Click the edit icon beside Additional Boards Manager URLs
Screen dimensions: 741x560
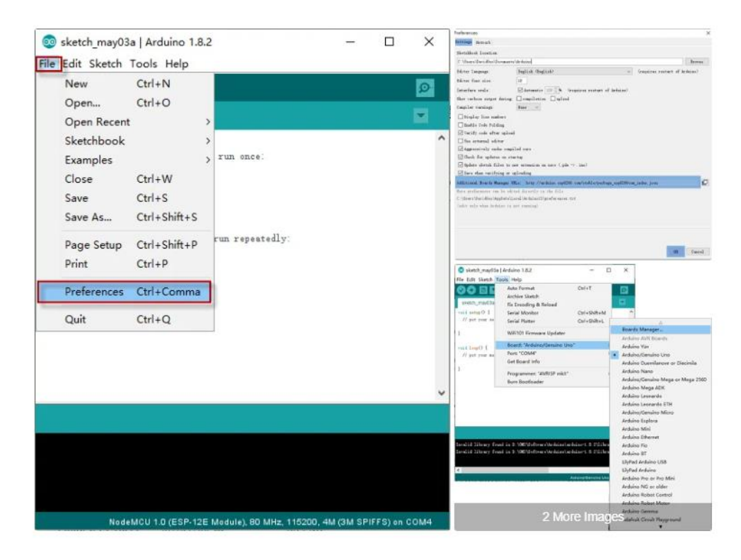[x=705, y=183]
